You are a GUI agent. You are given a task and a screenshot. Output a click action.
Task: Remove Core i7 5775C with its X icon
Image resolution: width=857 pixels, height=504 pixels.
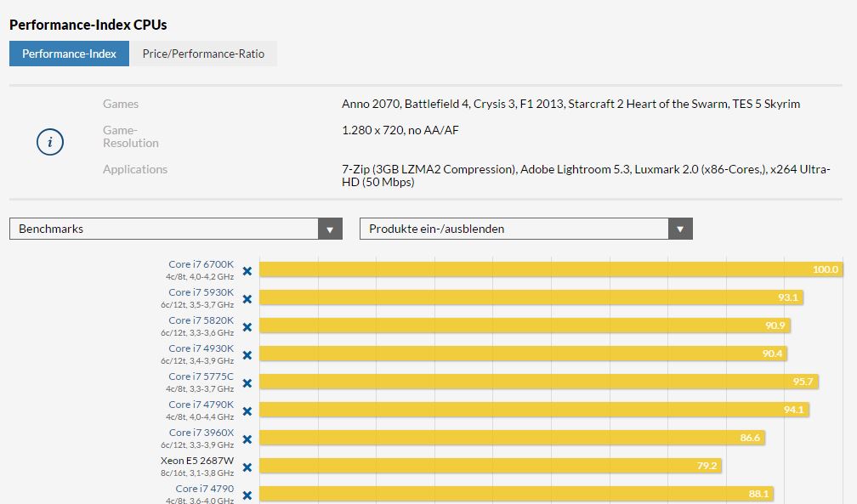(247, 383)
